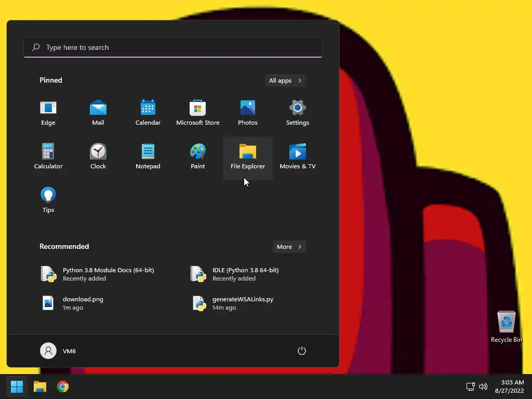Click the Windows Start button on taskbar
The image size is (532, 399).
point(17,387)
